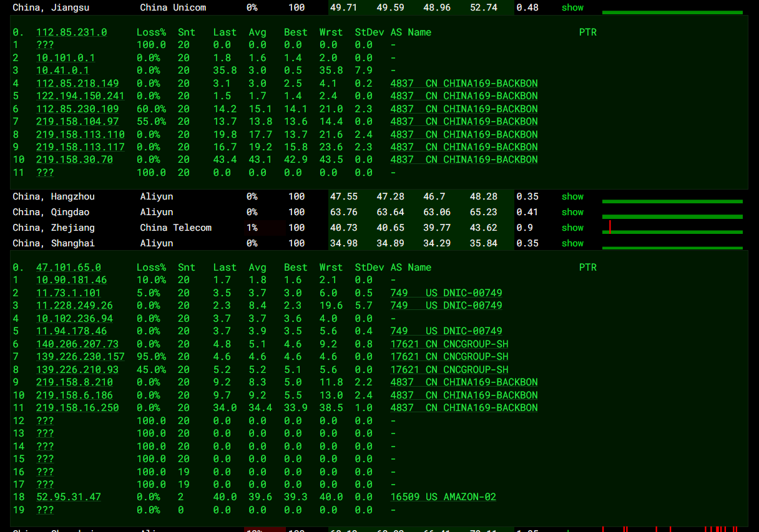
Task: Open the 16509 US AMAZON-02 AS link
Action: click(443, 497)
